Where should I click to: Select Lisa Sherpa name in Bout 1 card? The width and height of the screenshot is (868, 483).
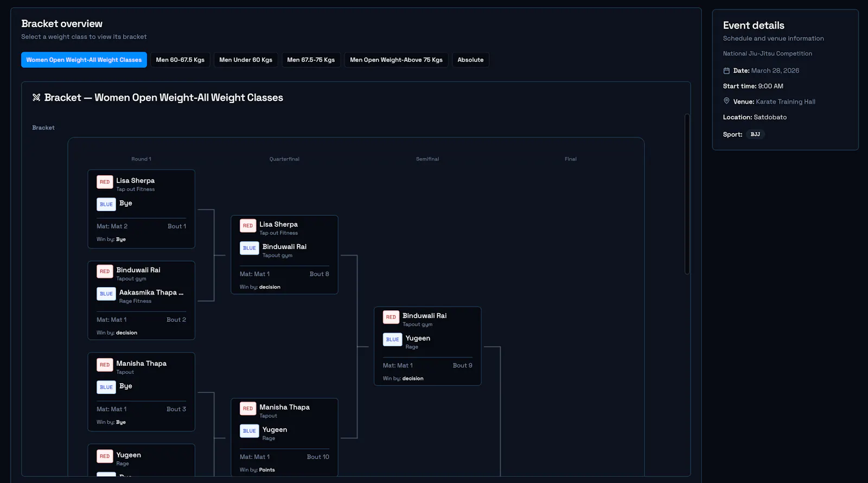coord(135,181)
